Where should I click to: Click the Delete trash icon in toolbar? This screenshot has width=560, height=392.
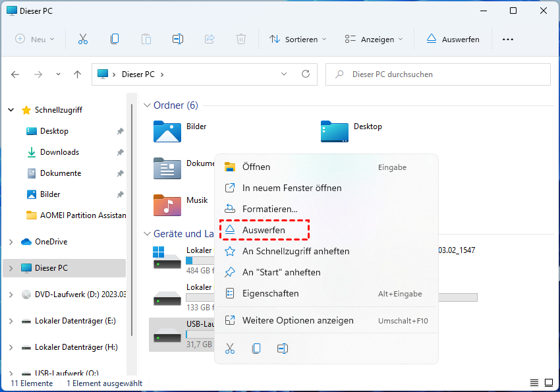point(241,39)
